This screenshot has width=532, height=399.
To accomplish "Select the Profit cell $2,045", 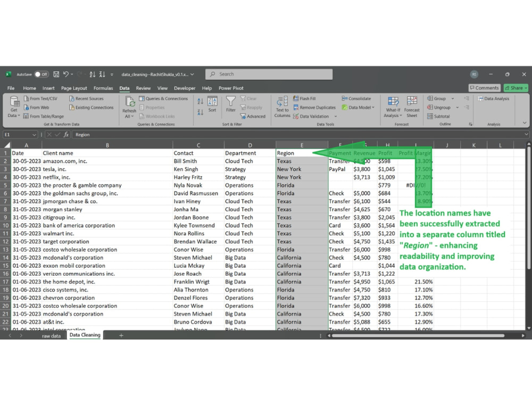I will pos(387,218).
